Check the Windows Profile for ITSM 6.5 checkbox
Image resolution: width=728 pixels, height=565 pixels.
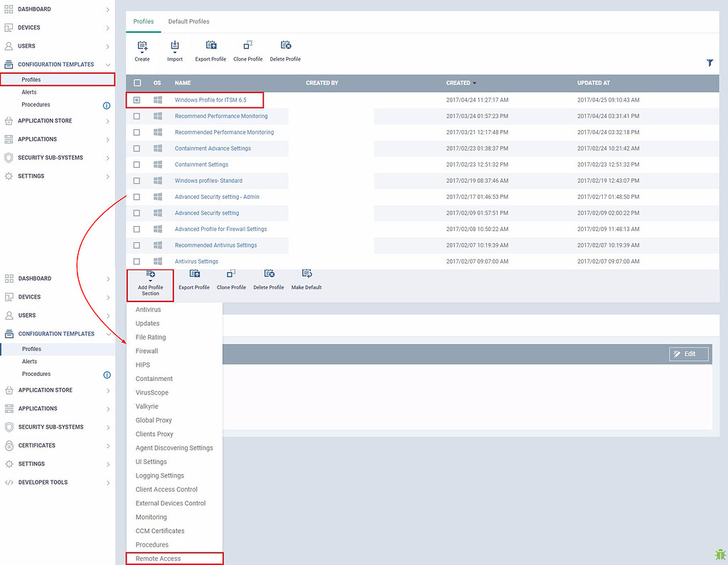(137, 99)
